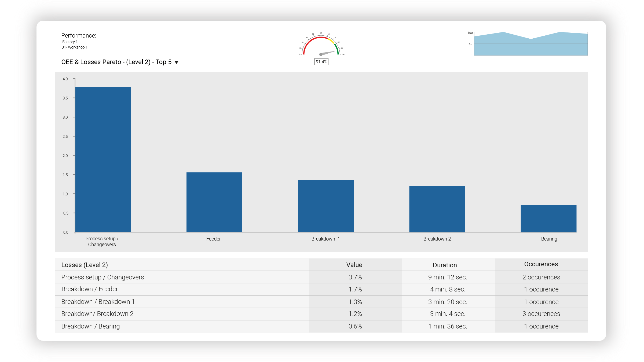The height and width of the screenshot is (362, 644).
Task: Select the Feeder bar in chart
Action: 214,202
